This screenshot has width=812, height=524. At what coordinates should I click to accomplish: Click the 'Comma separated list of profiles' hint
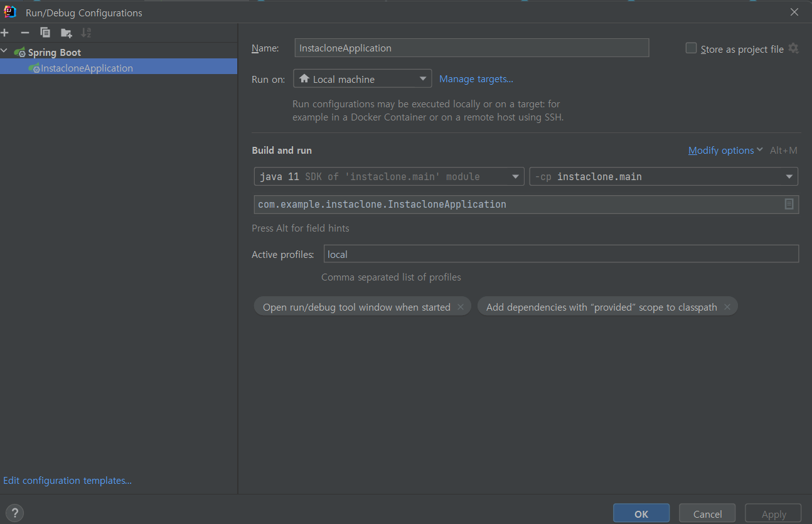click(391, 277)
